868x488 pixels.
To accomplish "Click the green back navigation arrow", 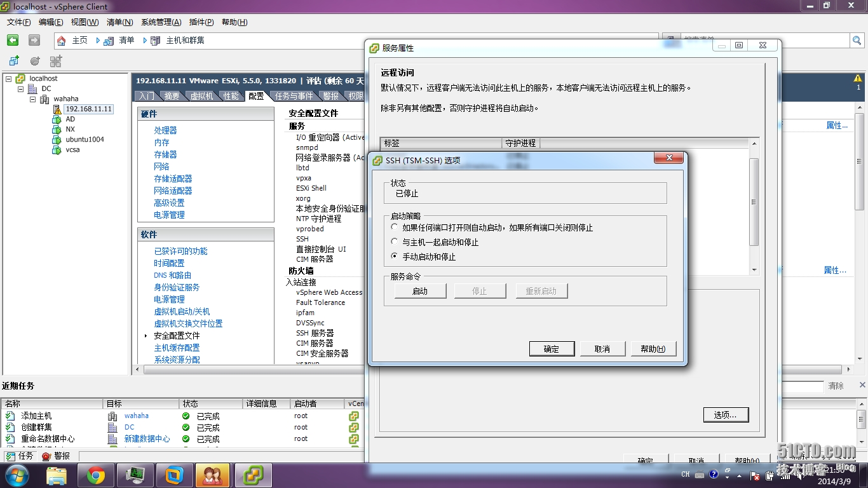I will (13, 40).
